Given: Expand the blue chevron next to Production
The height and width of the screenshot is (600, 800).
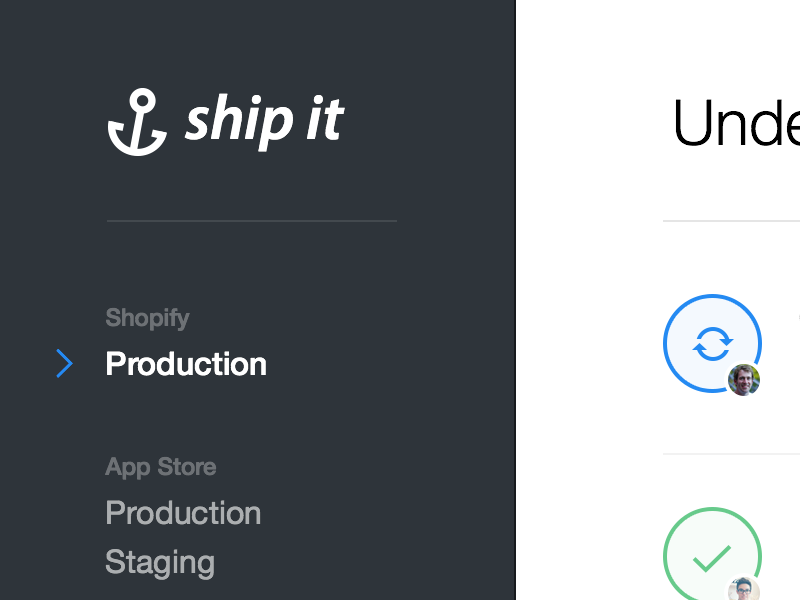Looking at the screenshot, I should pyautogui.click(x=64, y=363).
